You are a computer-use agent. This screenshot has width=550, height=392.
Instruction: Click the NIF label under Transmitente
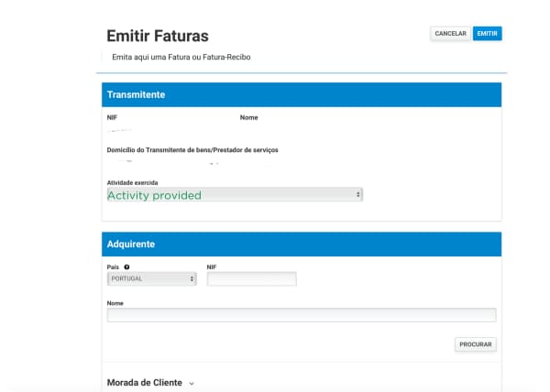(x=112, y=118)
